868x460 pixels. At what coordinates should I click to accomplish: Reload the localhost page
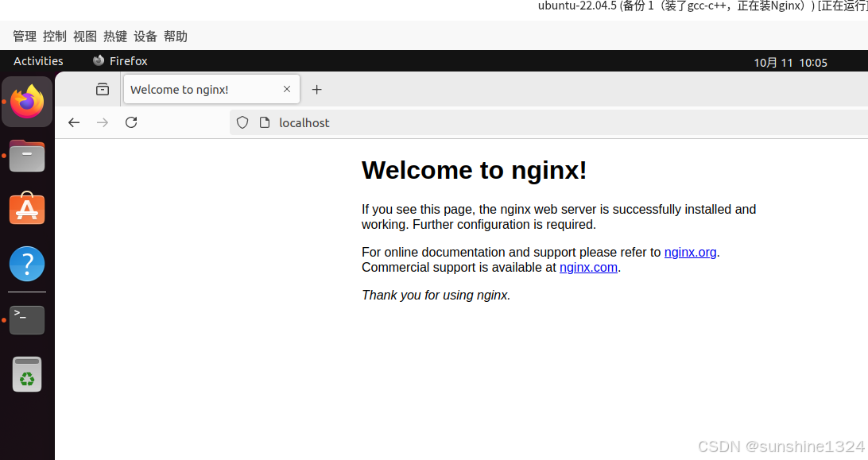131,122
